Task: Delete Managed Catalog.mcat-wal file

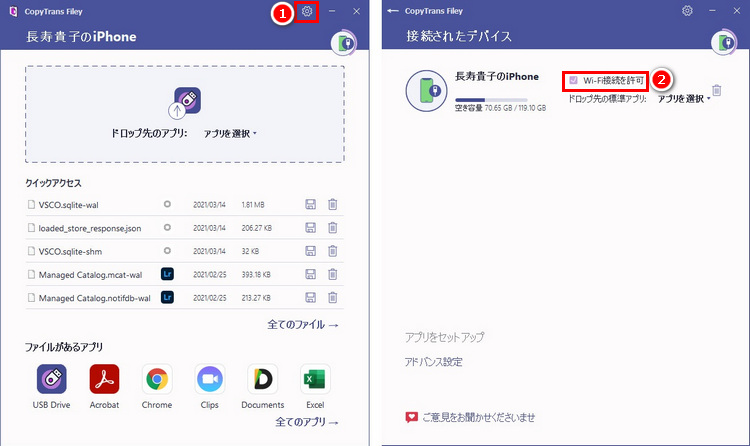Action: click(332, 274)
